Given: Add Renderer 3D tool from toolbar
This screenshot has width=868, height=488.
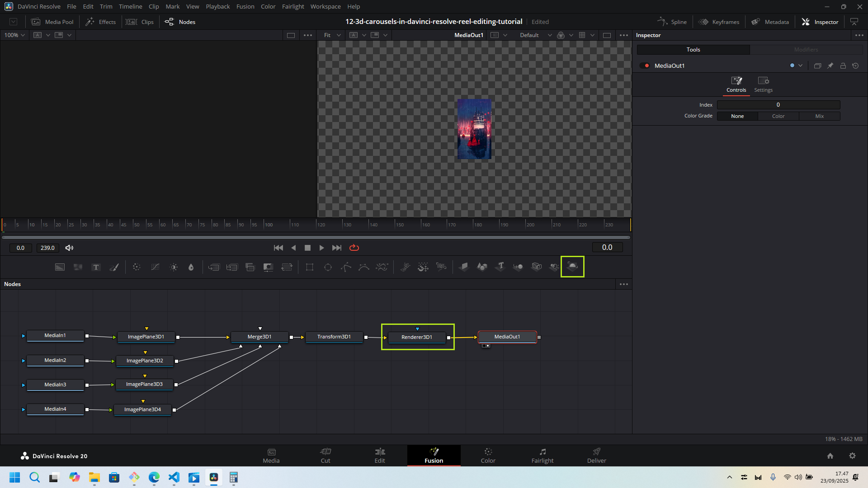Looking at the screenshot, I should click(572, 267).
